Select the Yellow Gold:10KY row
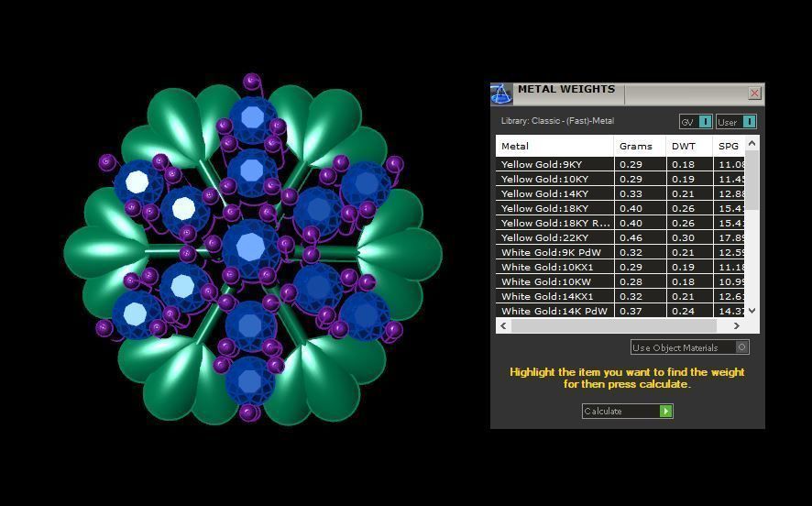Image resolution: width=812 pixels, height=506 pixels. pos(620,179)
